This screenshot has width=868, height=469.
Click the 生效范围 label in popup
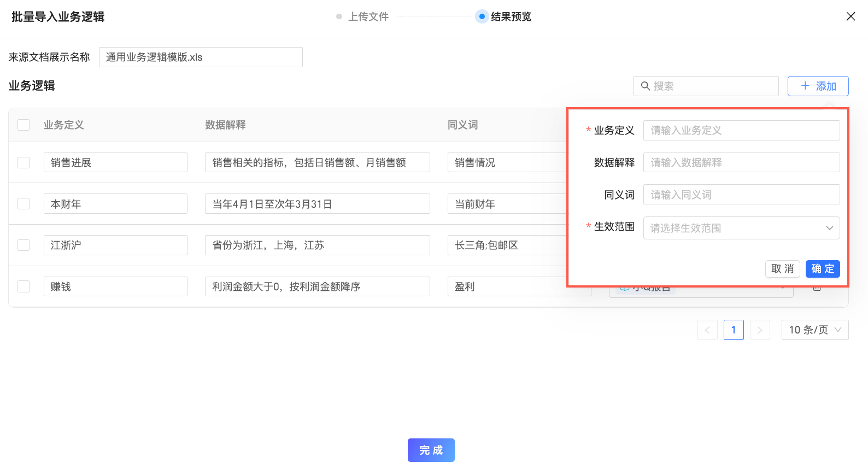coord(614,226)
